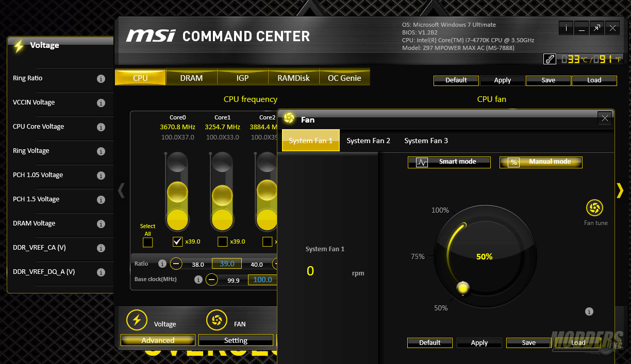Screen dimensions: 631x364
Task: Click the Ratio info icon
Action: pyautogui.click(x=162, y=264)
